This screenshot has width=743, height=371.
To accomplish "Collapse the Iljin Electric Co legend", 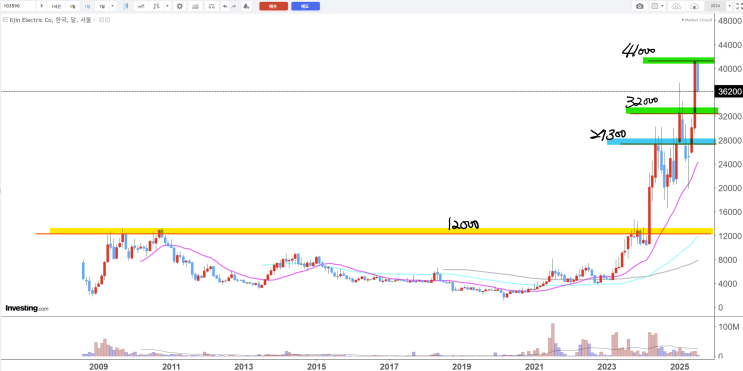I will [5, 19].
